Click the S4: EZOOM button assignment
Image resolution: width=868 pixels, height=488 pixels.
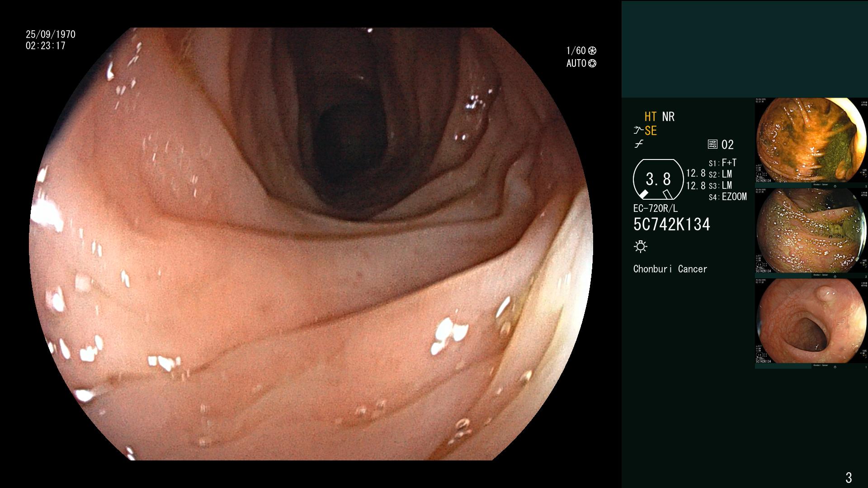[x=728, y=197]
